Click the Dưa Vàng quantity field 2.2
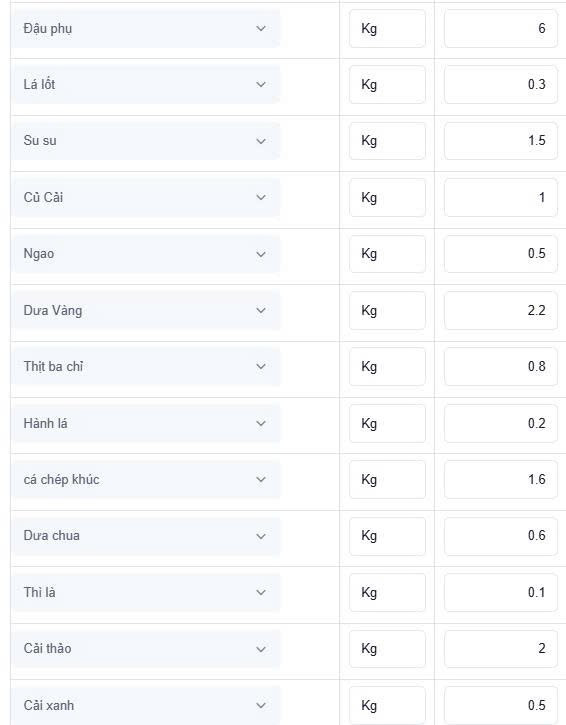This screenshot has width=566, height=725. [501, 311]
